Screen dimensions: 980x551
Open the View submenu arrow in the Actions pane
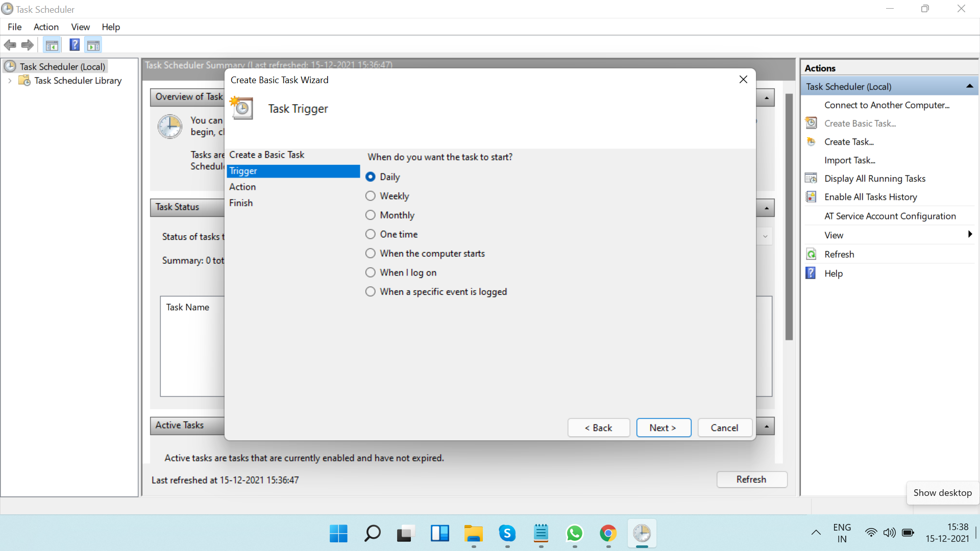coord(969,235)
